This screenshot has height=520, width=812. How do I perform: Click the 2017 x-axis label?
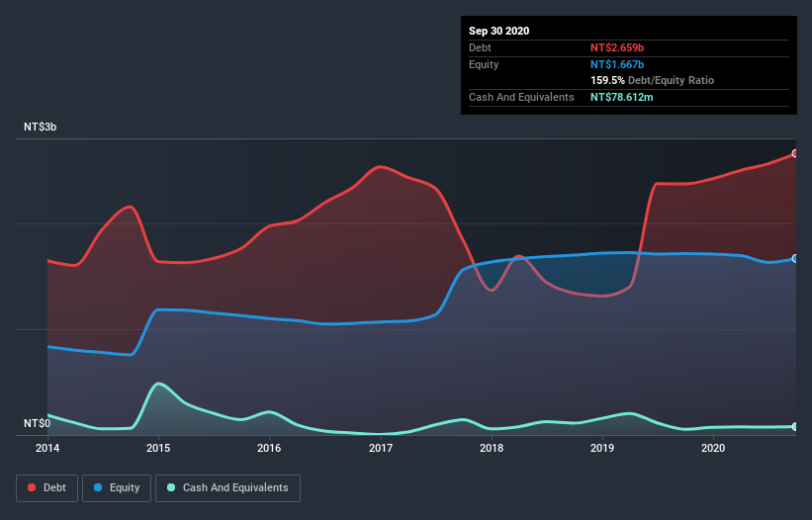pyautogui.click(x=380, y=448)
